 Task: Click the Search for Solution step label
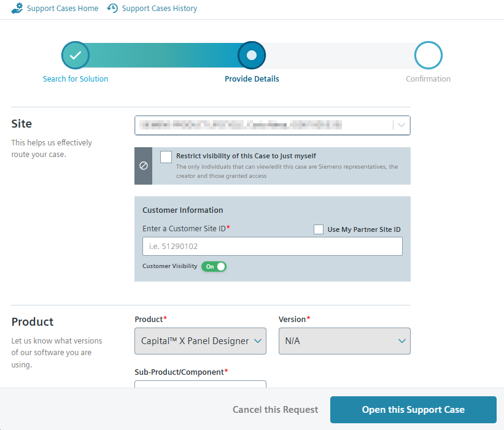tap(76, 79)
